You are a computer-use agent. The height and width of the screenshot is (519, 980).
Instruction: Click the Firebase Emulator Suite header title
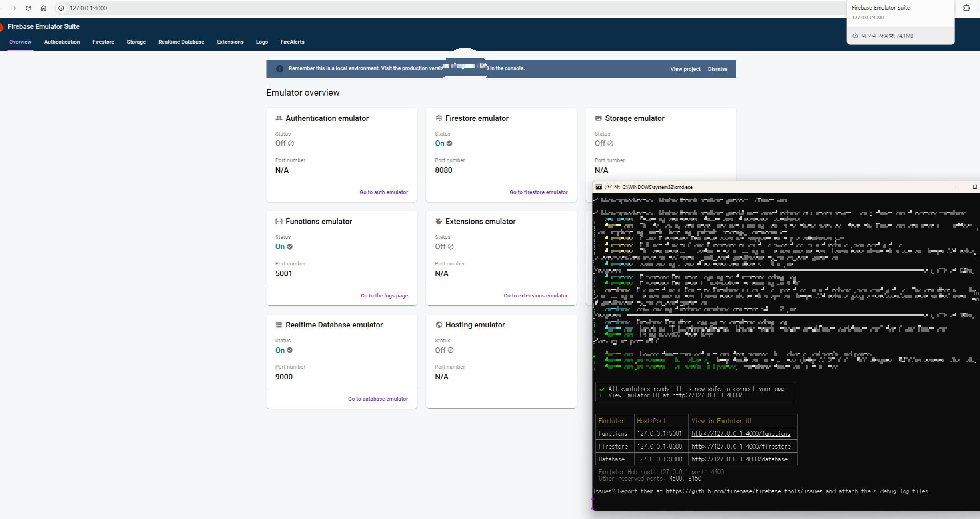(x=44, y=26)
